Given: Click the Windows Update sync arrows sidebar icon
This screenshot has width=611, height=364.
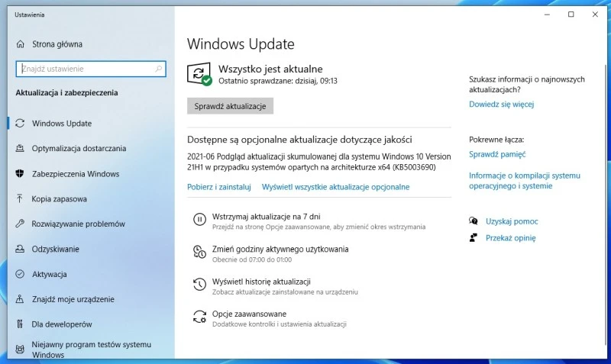Looking at the screenshot, I should coord(20,124).
